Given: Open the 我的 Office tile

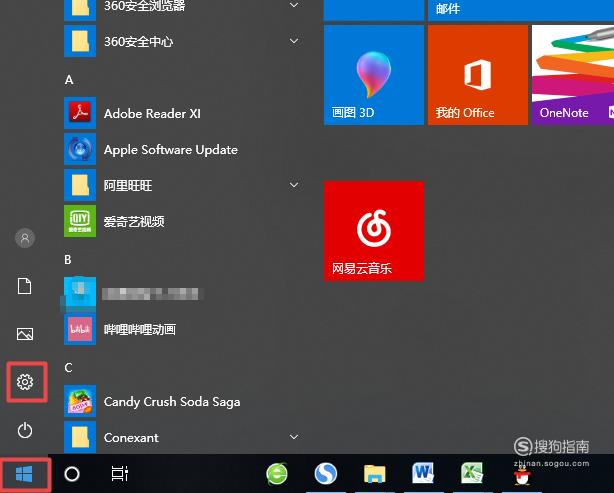Looking at the screenshot, I should [x=478, y=75].
